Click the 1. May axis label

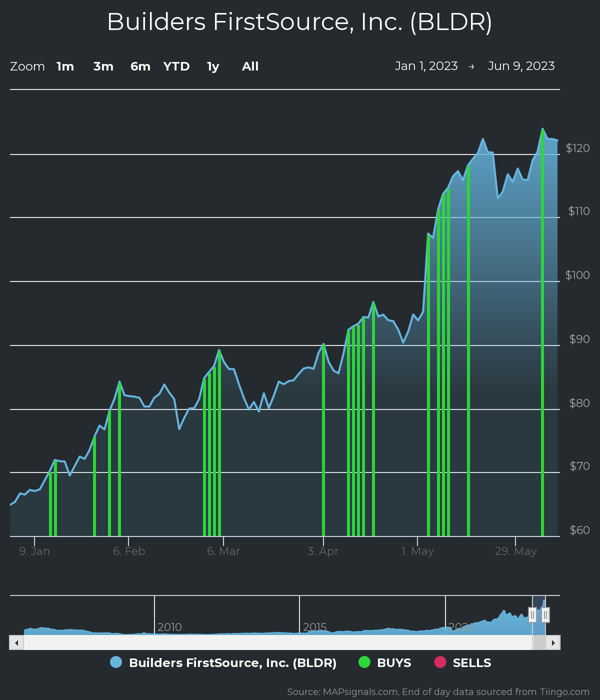click(417, 551)
